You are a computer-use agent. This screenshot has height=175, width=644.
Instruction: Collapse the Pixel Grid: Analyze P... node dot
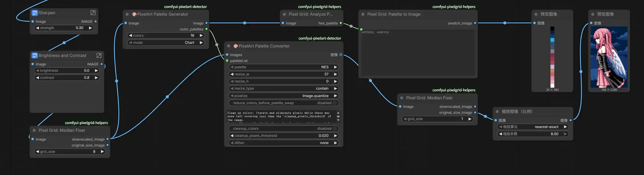point(284,14)
